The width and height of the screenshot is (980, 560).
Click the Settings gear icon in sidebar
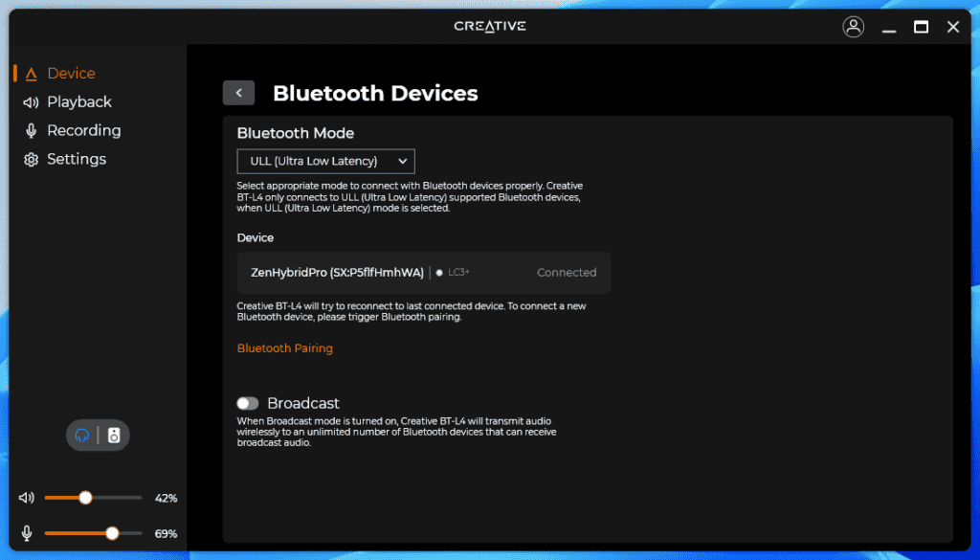pyautogui.click(x=31, y=160)
